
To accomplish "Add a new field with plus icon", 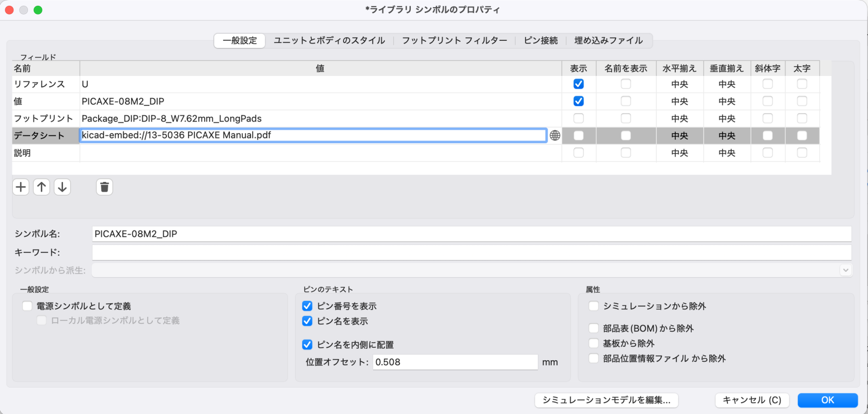I will pyautogui.click(x=21, y=187).
